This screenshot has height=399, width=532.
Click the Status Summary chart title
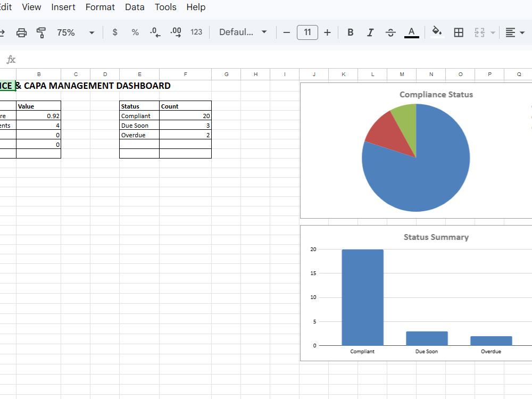(436, 237)
